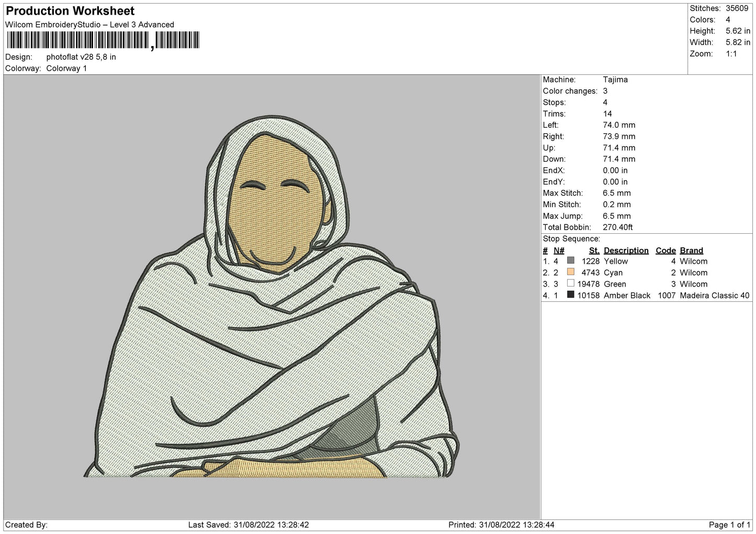Click the 'Created By:' footer label
This screenshot has width=756, height=534.
point(26,525)
